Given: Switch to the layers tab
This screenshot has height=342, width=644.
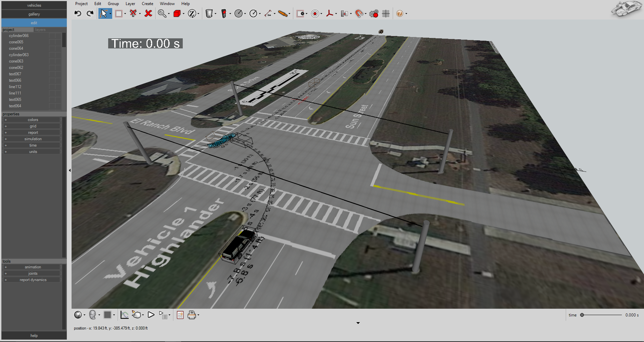Looking at the screenshot, I should pos(40,30).
